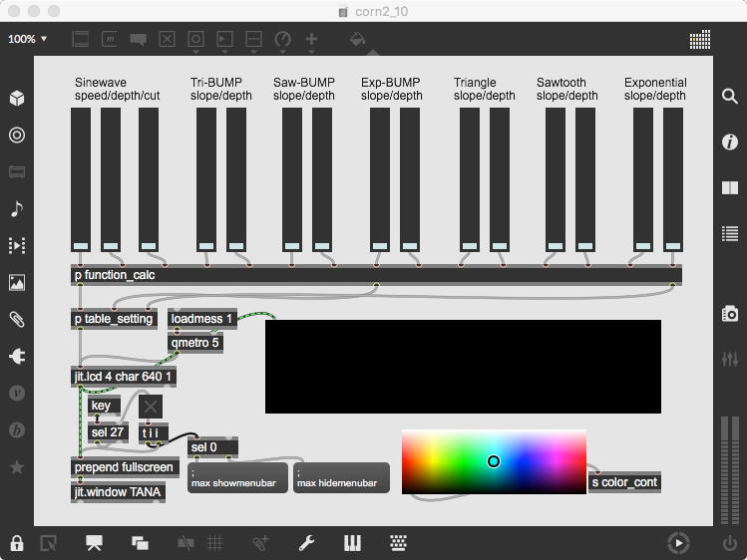
Task: Open the paint bucket format palette
Action: pyautogui.click(x=357, y=40)
